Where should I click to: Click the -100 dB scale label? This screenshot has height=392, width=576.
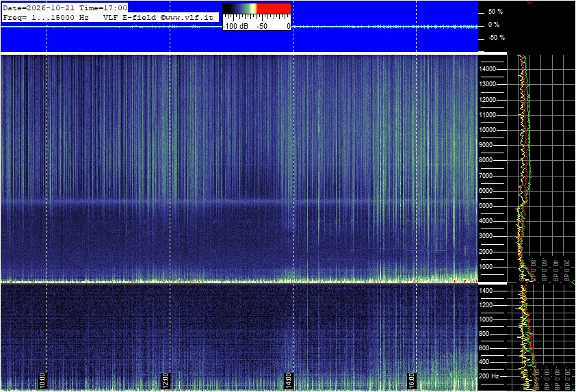click(235, 26)
